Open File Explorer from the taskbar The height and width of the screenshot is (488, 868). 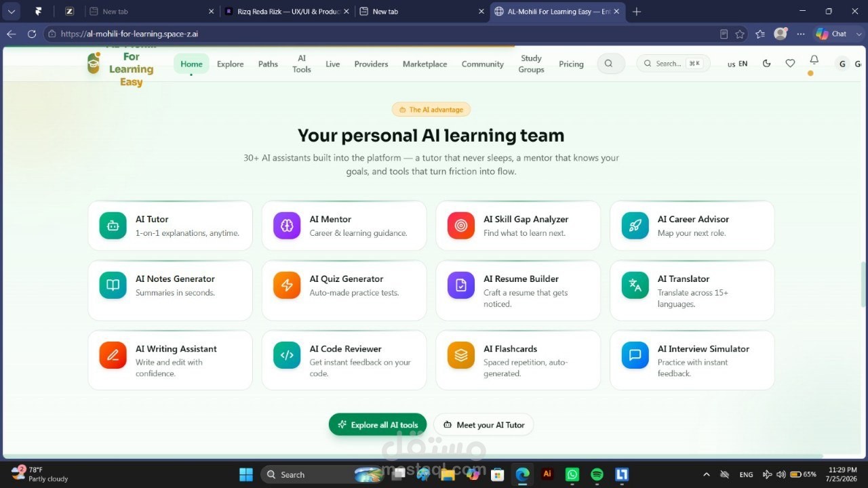(447, 474)
